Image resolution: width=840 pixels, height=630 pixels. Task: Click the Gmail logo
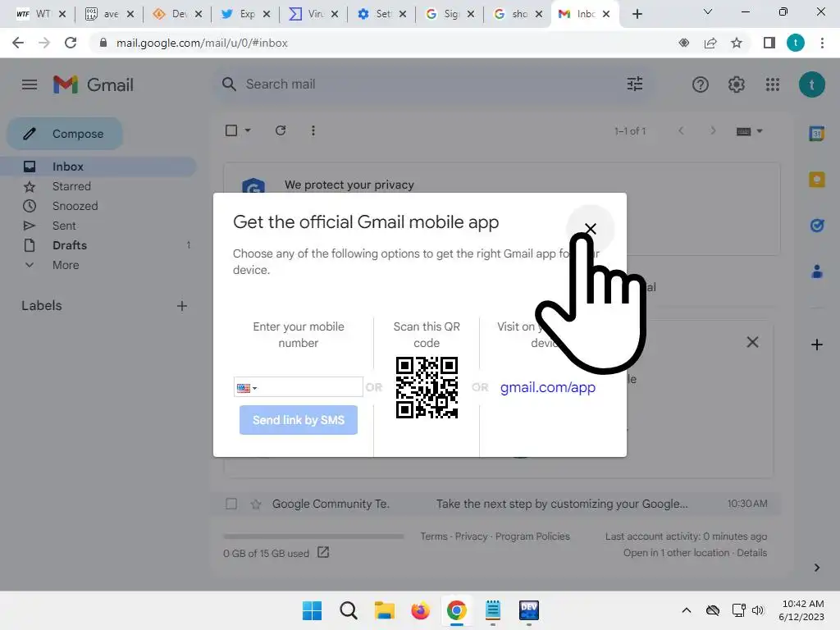click(94, 84)
